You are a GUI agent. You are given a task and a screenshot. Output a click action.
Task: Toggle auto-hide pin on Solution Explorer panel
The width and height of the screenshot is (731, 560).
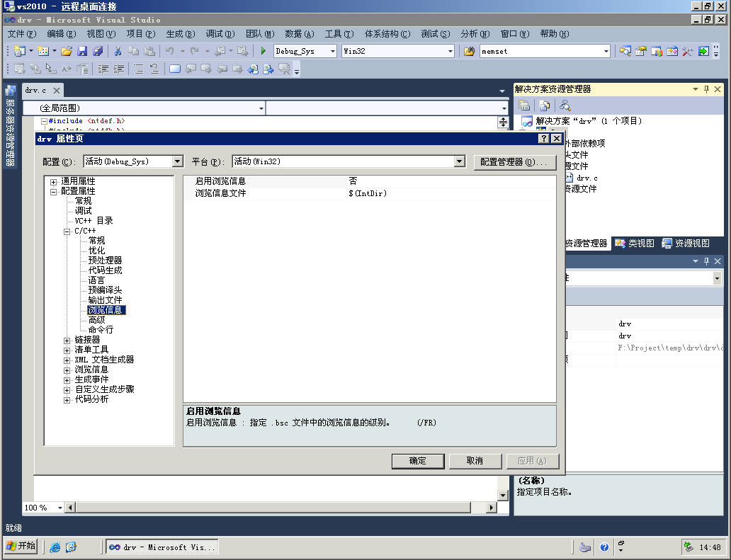706,89
